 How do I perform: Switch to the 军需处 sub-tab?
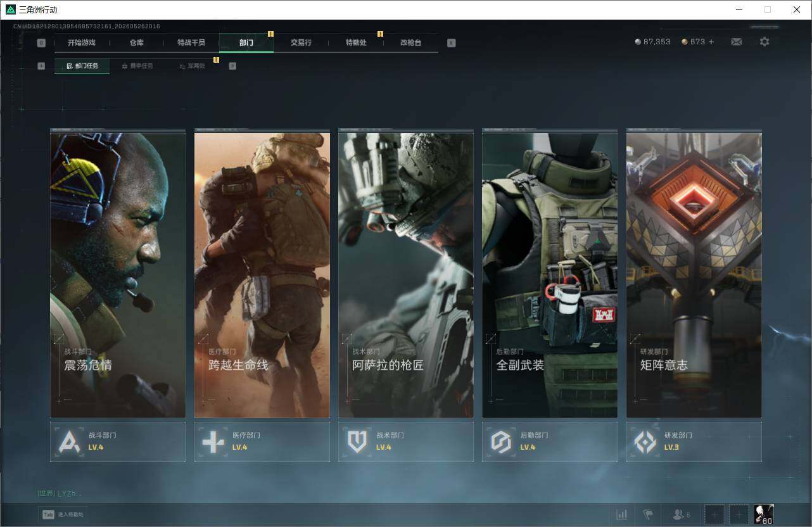191,66
